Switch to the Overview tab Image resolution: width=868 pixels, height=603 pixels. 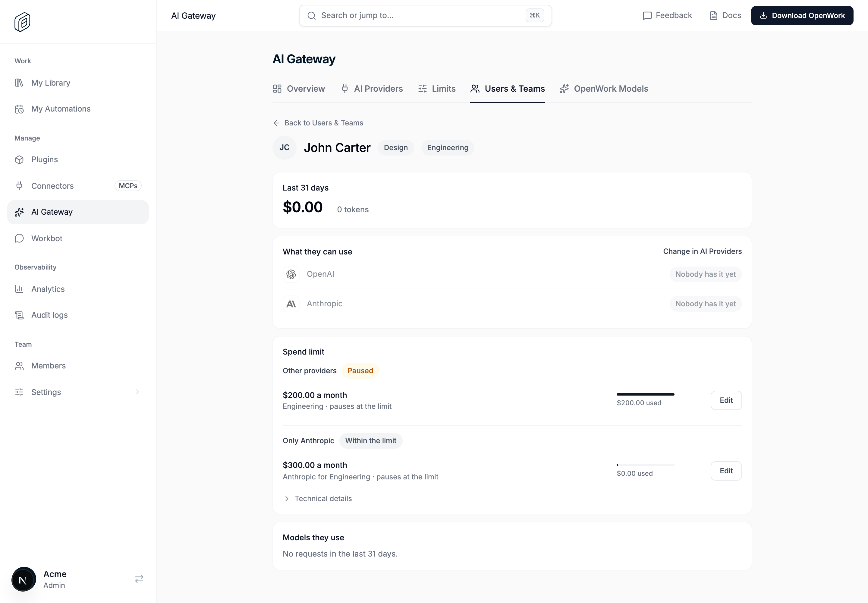tap(299, 89)
